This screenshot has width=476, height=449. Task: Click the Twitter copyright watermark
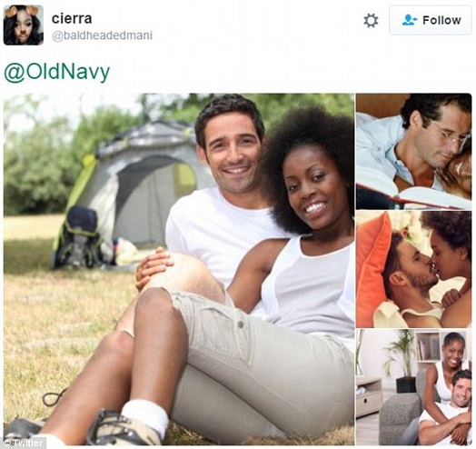pyautogui.click(x=24, y=443)
